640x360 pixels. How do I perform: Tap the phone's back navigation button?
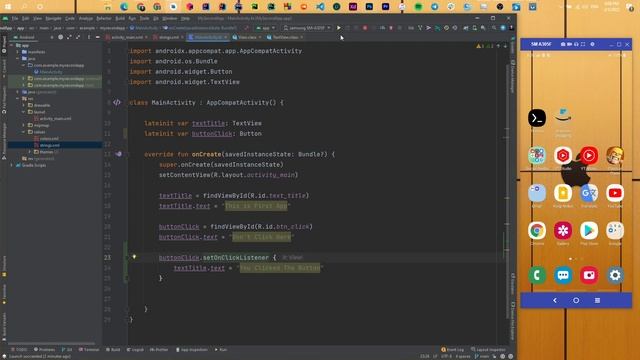(555, 300)
